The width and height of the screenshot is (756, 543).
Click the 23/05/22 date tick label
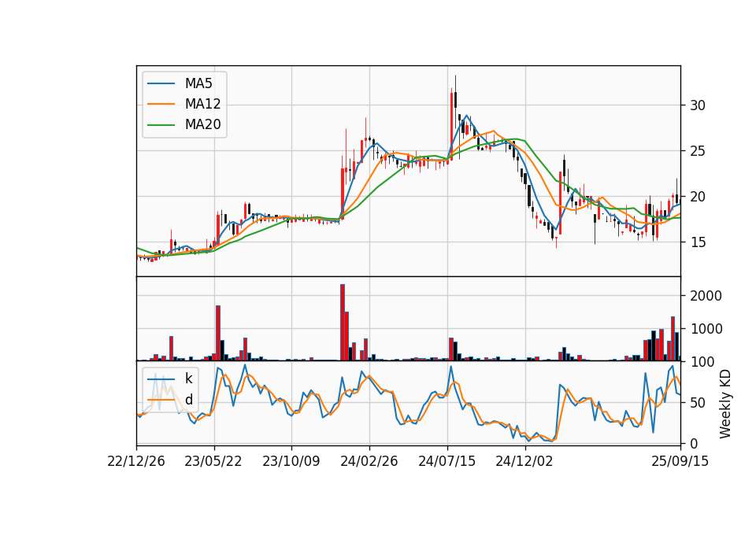pos(213,461)
